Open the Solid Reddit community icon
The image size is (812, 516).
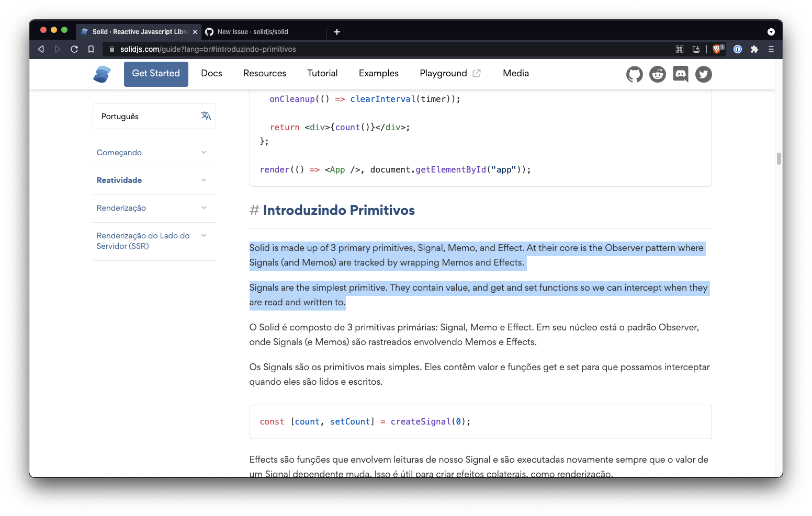[x=657, y=74]
